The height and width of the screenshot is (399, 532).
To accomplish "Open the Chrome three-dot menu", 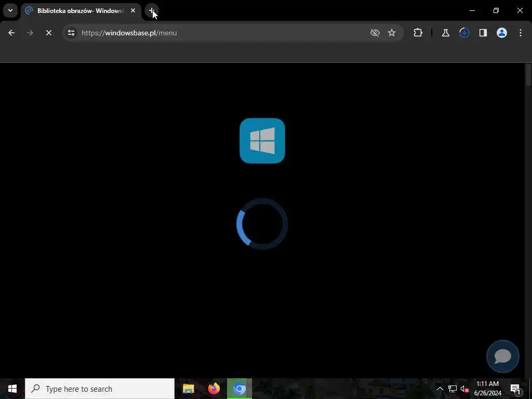I will click(x=521, y=33).
